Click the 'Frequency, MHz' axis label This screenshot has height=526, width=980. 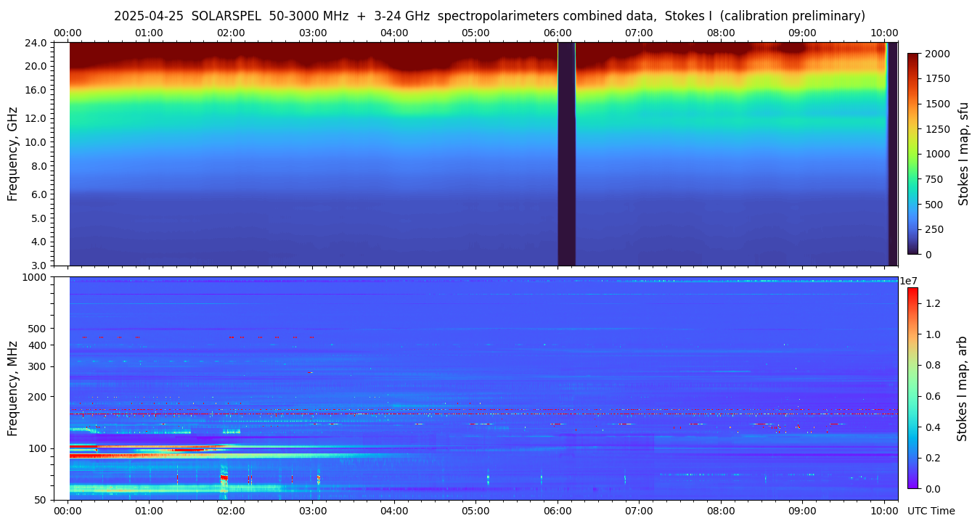12,388
